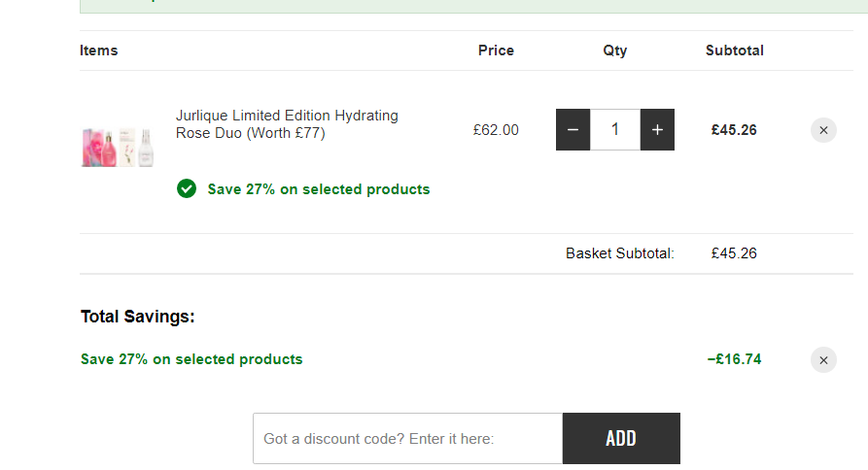This screenshot has width=868, height=470.
Task: Increase quantity with the plus button
Action: pyautogui.click(x=657, y=130)
